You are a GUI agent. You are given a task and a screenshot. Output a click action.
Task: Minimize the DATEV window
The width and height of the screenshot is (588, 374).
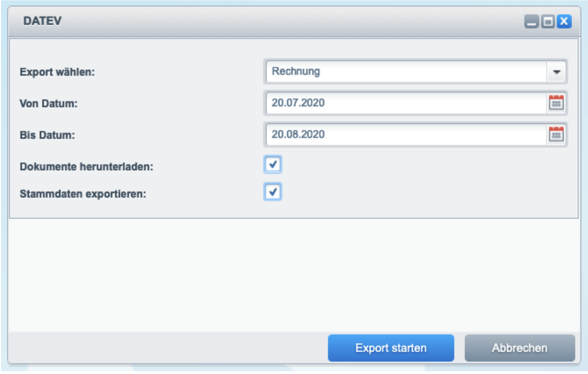coord(531,22)
